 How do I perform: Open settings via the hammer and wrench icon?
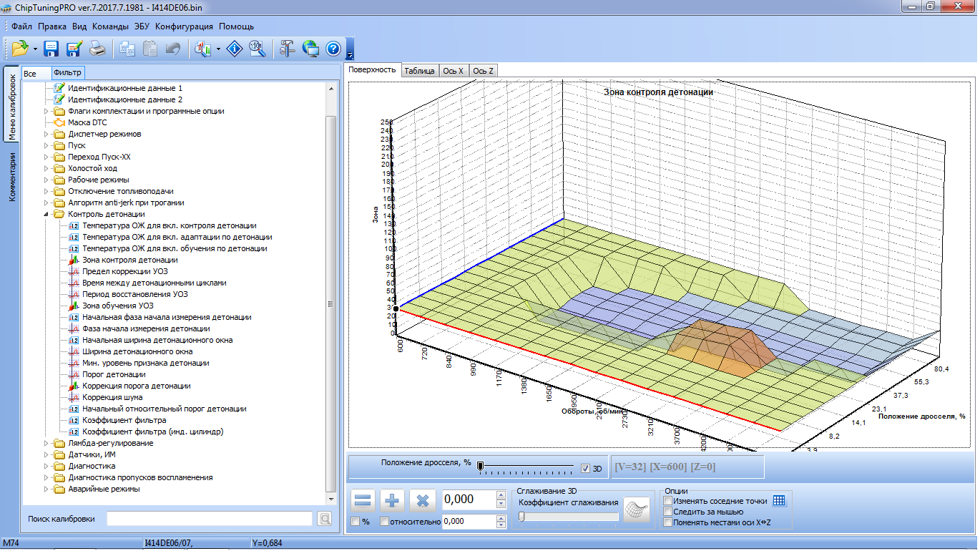288,49
